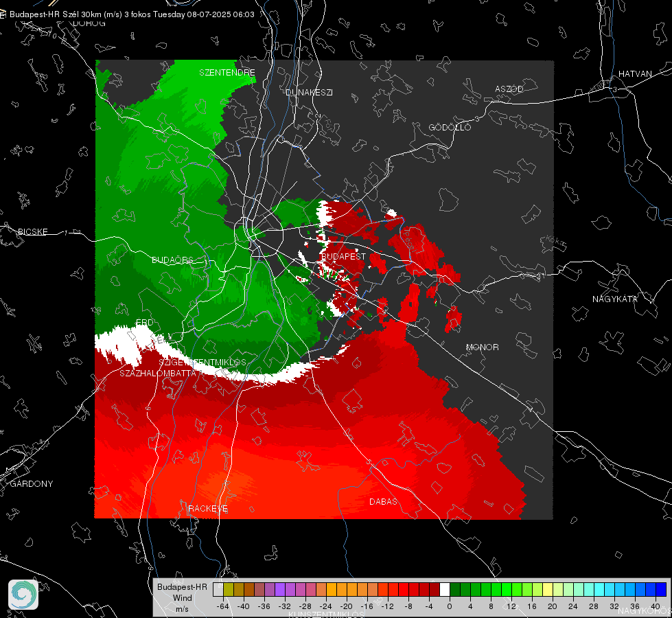Click the DOROG city label
This screenshot has width=672, height=618.
point(89,23)
